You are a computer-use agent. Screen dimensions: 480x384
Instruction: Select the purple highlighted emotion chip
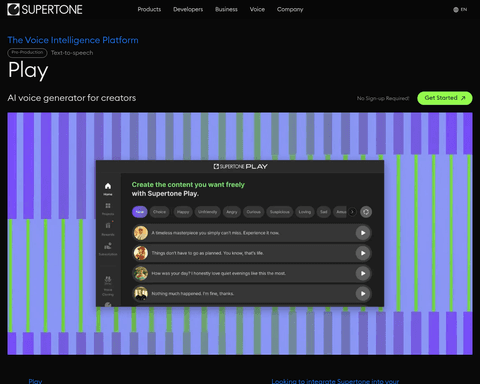(x=140, y=212)
